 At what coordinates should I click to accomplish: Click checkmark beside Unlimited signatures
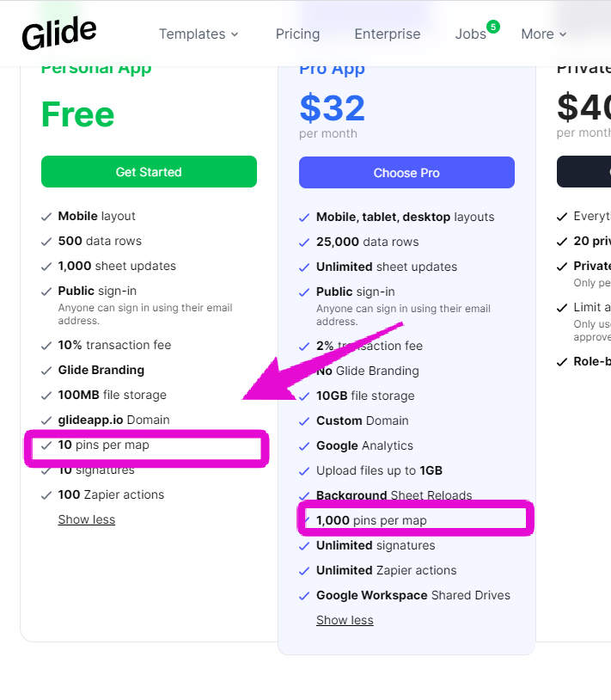click(304, 546)
